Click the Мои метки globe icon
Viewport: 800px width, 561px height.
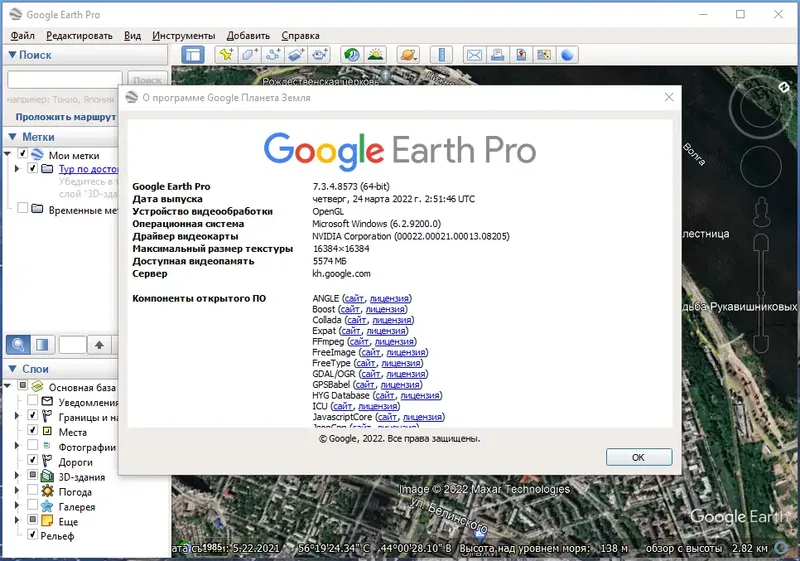click(37, 154)
